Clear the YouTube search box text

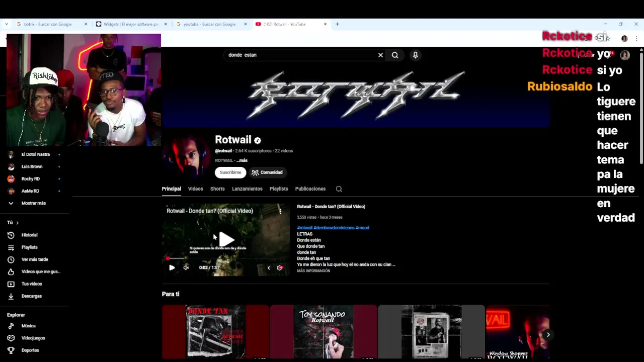[380, 55]
